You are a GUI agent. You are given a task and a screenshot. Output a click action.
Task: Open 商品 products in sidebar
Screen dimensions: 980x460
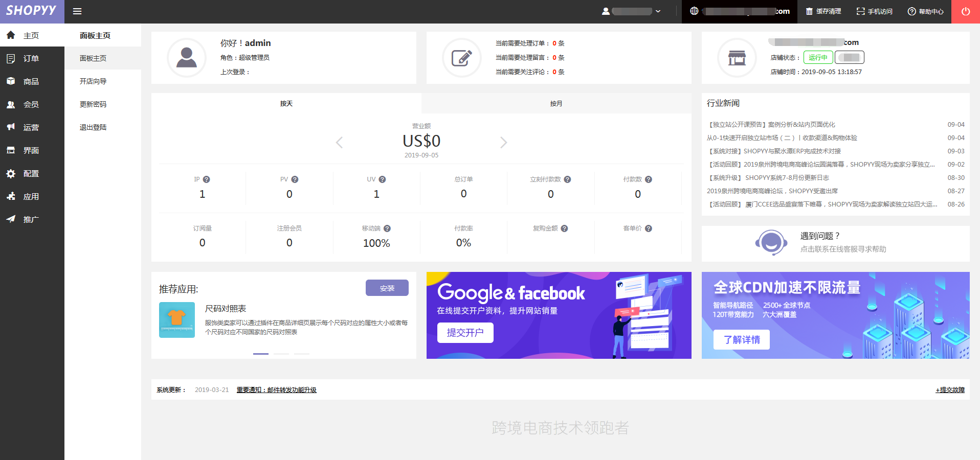click(x=32, y=81)
